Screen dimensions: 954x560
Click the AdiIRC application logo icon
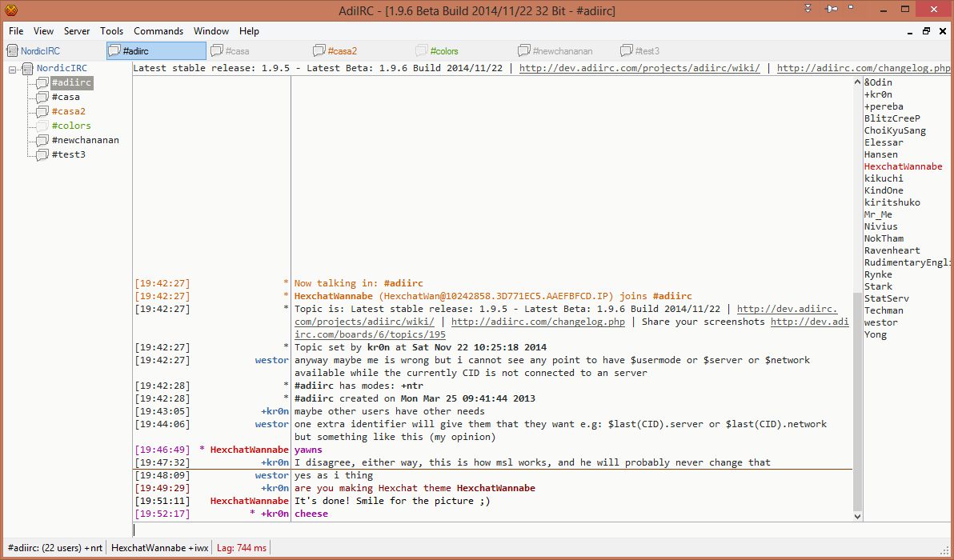10,10
